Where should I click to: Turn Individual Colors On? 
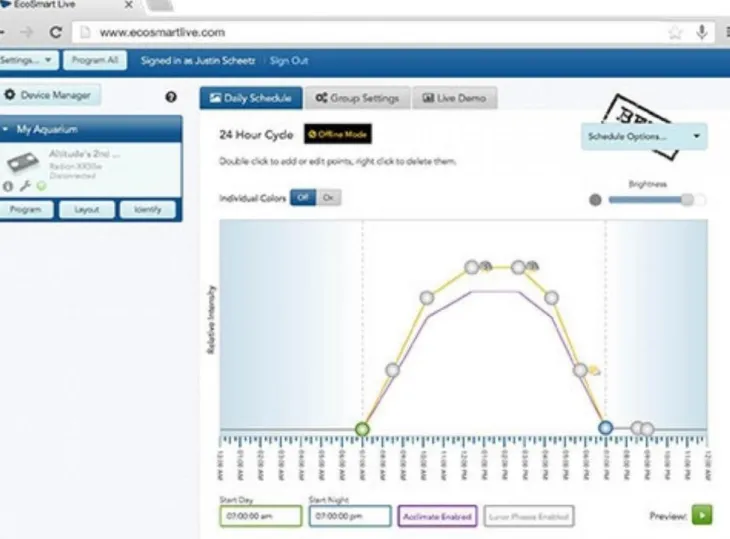pyautogui.click(x=328, y=198)
